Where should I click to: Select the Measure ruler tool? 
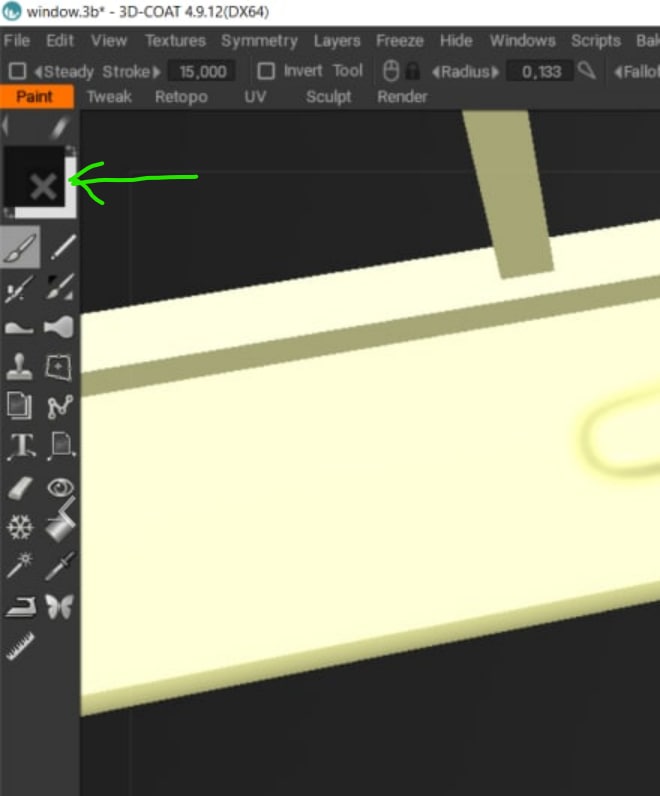pos(20,646)
